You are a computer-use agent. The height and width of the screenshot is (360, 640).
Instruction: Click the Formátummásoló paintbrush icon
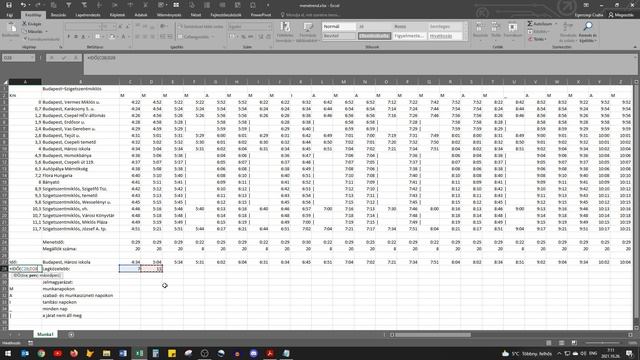(24, 39)
